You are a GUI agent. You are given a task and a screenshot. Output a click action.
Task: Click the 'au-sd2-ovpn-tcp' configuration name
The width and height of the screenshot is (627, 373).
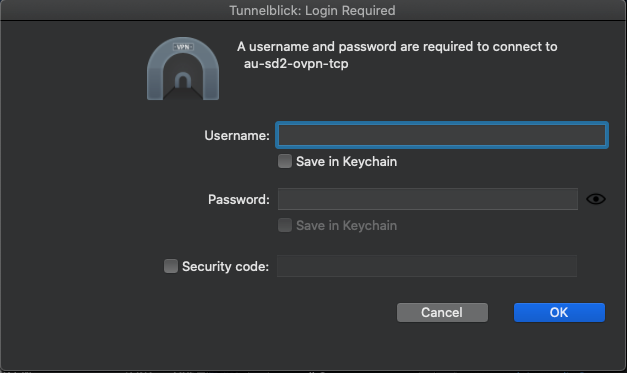[296, 64]
